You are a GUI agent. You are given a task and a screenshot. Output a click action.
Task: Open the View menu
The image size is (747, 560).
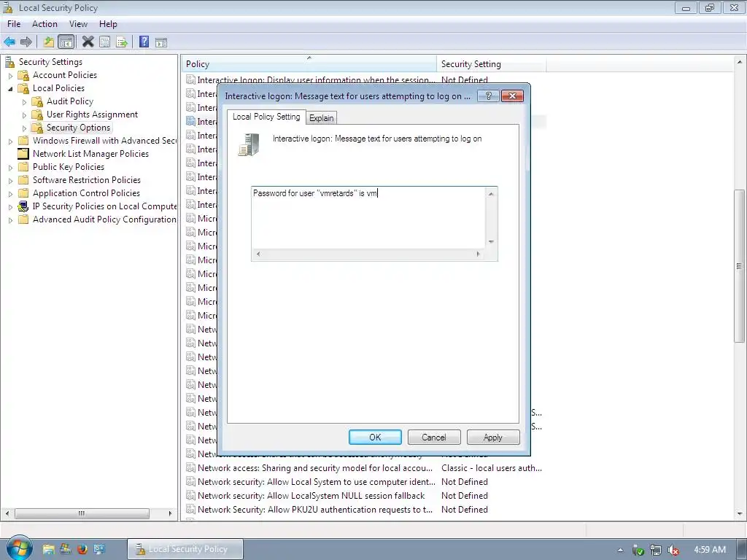click(78, 24)
